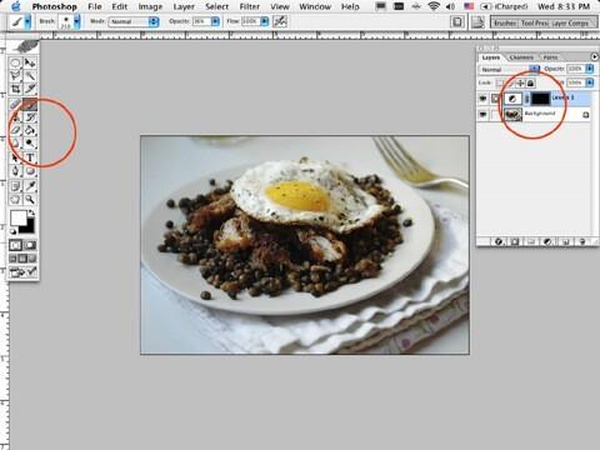Select the Type tool in toolbox
The height and width of the screenshot is (450, 600).
point(30,158)
